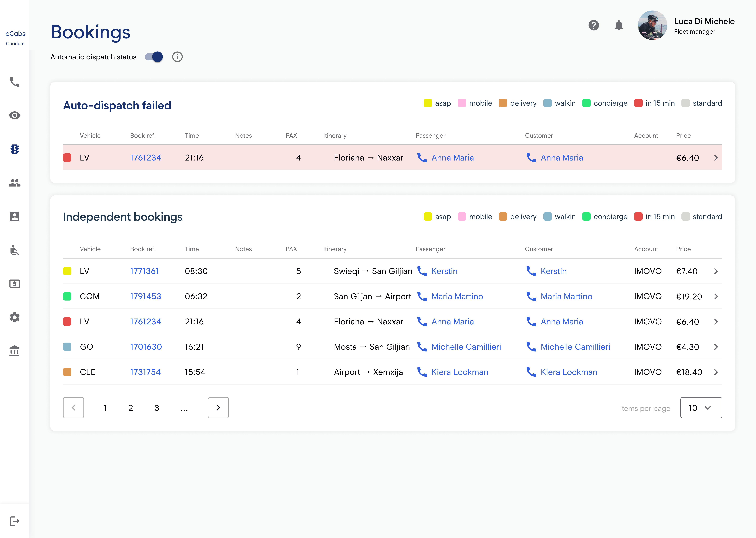Screen dimensions: 756x538
Task: Call customer Anna Maria in Auto-dispatch failed
Action: [x=531, y=158]
